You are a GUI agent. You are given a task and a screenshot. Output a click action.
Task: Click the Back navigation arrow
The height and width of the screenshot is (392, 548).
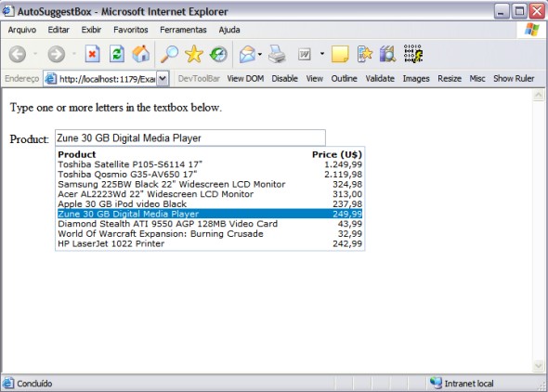[x=18, y=54]
